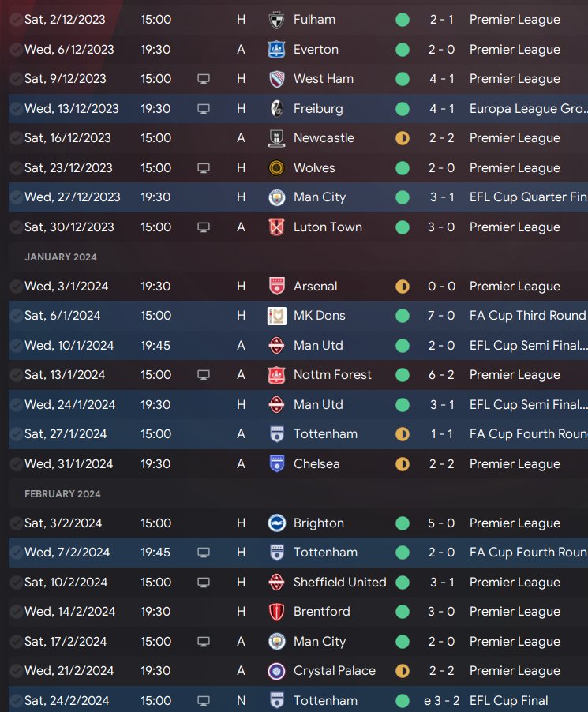Toggle the check circle beside Sat, 3/2/2024
Screen dimensions: 588x712
tap(16, 523)
